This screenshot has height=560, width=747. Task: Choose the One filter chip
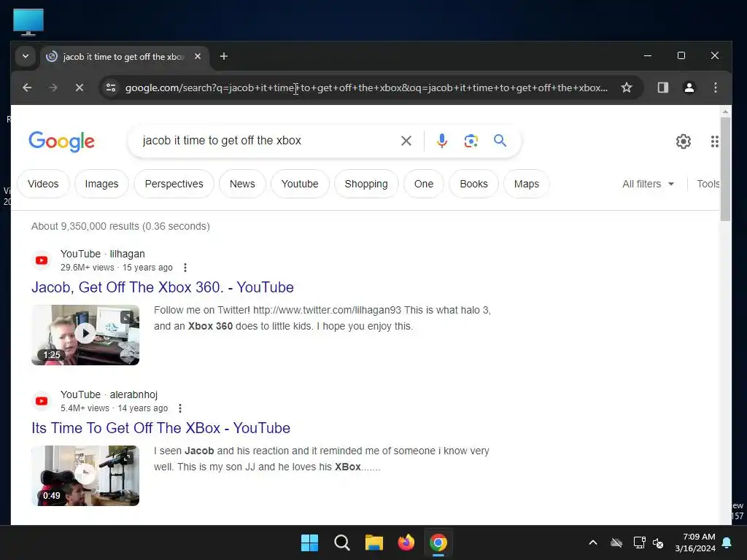[x=424, y=184]
